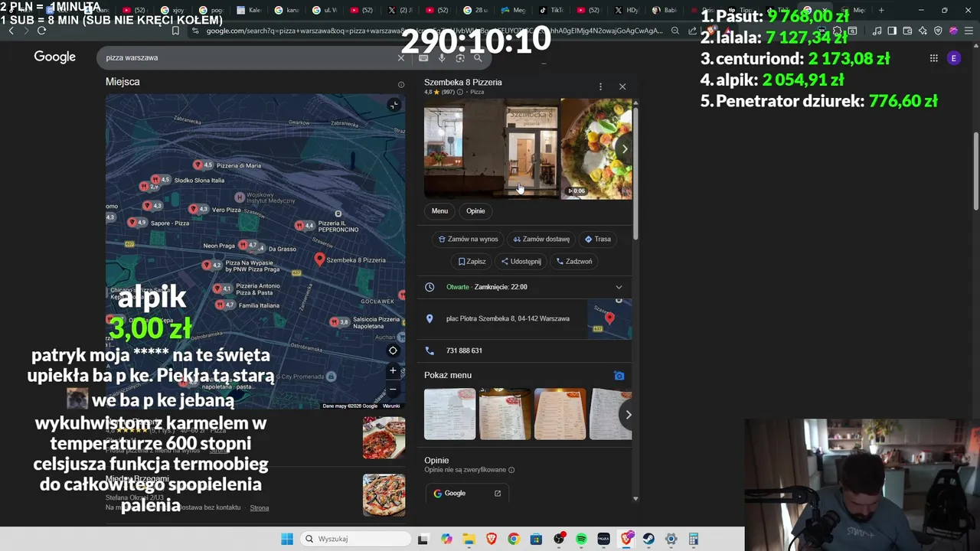Call the pizzeria with Zadzwoń
Image resolution: width=980 pixels, height=551 pixels.
tap(574, 261)
